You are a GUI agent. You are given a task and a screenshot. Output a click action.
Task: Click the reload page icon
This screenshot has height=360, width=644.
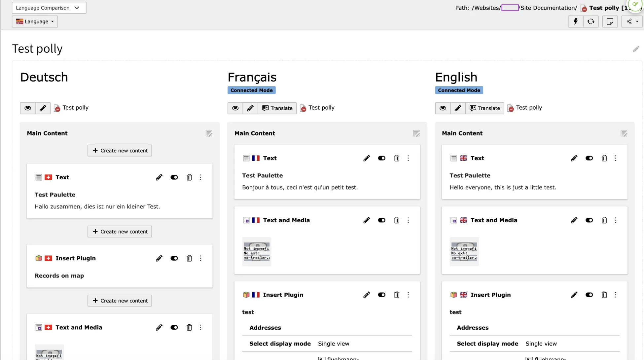[591, 21]
